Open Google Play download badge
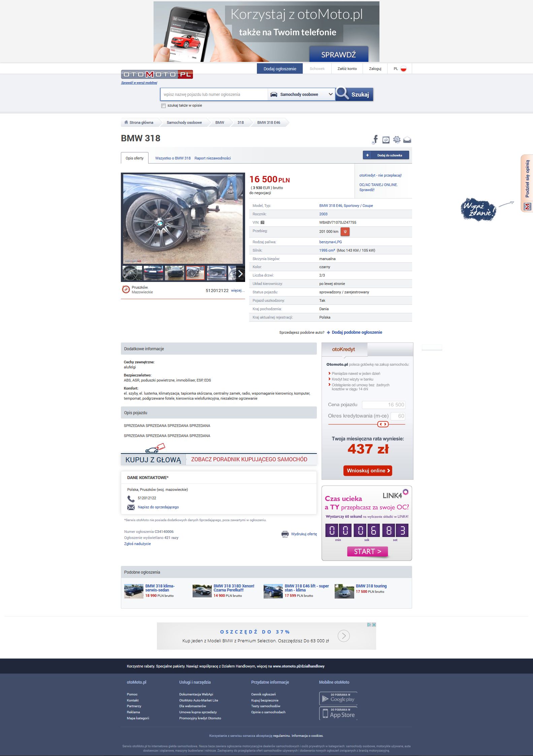The width and height of the screenshot is (533, 756). pos(338,698)
